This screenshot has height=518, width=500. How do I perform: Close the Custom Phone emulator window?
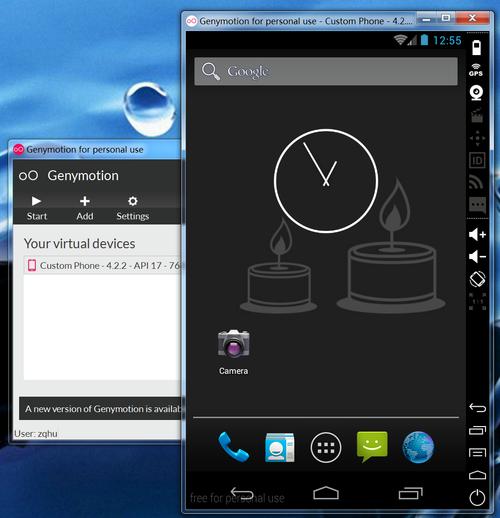coord(472,18)
